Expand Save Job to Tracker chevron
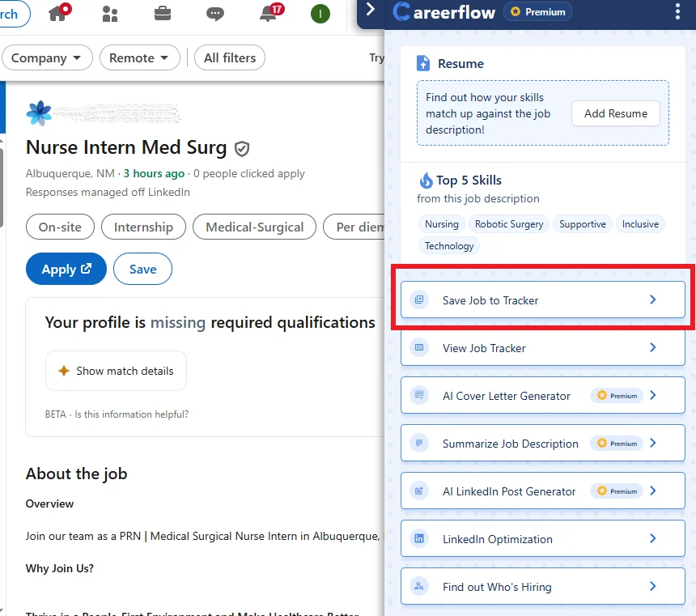The width and height of the screenshot is (696, 616). pyautogui.click(x=653, y=299)
